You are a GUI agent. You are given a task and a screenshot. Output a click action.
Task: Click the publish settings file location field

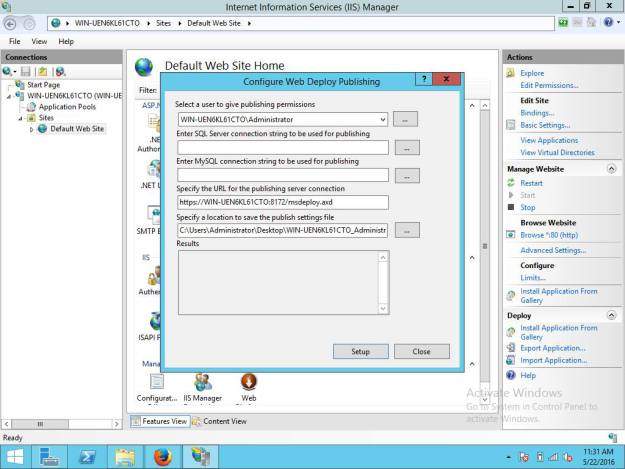click(283, 230)
